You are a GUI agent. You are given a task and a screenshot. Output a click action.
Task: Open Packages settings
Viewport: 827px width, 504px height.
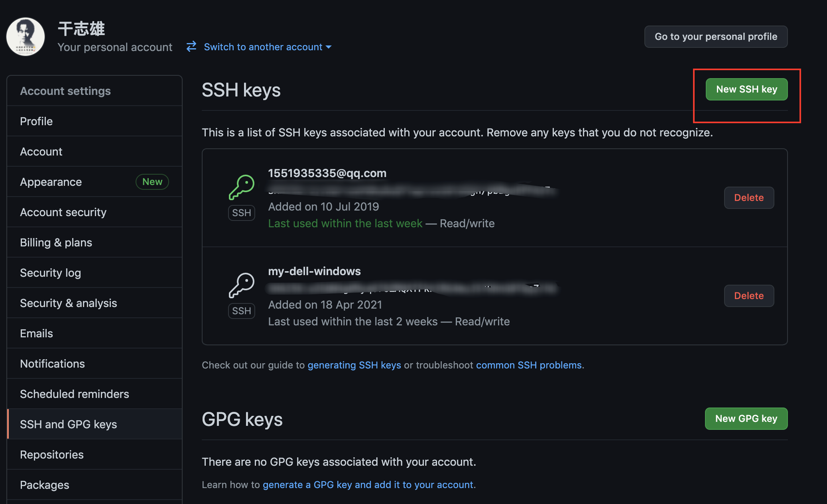tap(95, 485)
